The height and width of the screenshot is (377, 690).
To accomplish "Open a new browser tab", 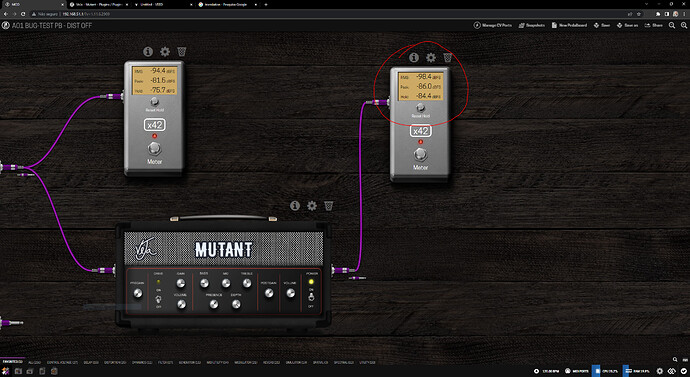I will [266, 4].
